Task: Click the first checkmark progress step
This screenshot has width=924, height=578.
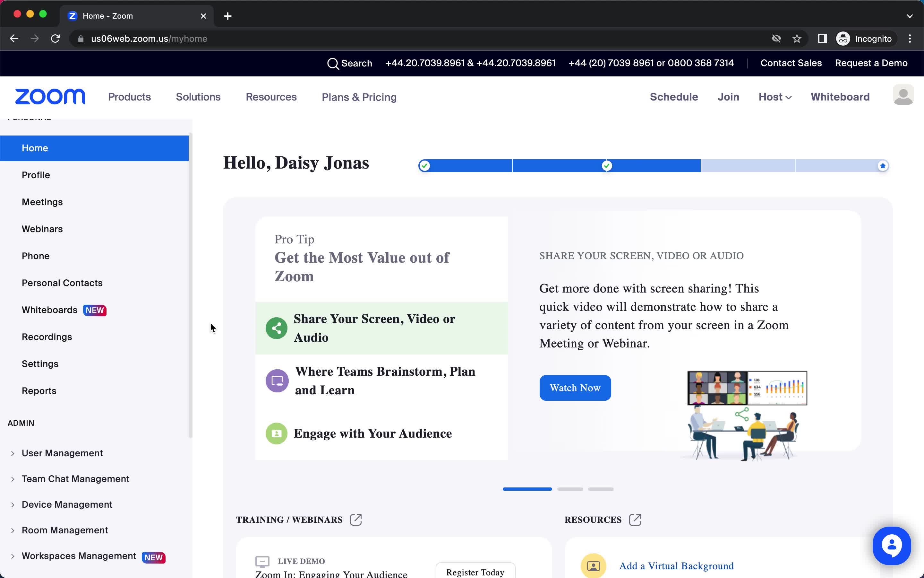Action: coord(424,165)
